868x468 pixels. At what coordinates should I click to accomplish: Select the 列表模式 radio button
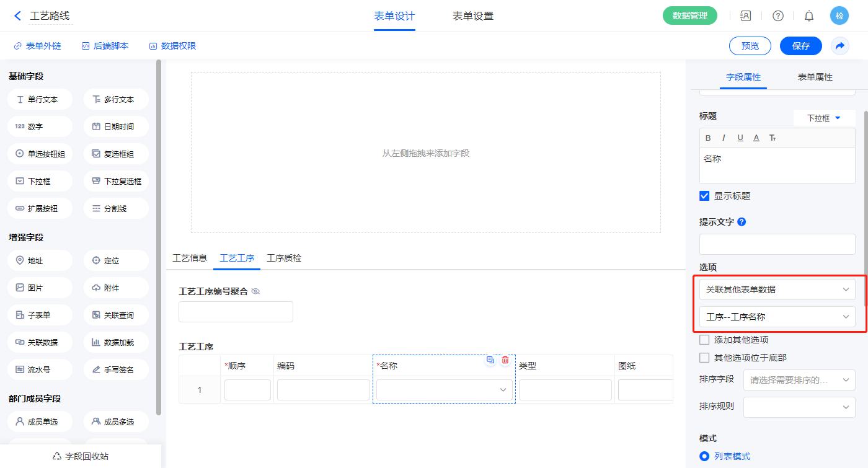coord(704,456)
